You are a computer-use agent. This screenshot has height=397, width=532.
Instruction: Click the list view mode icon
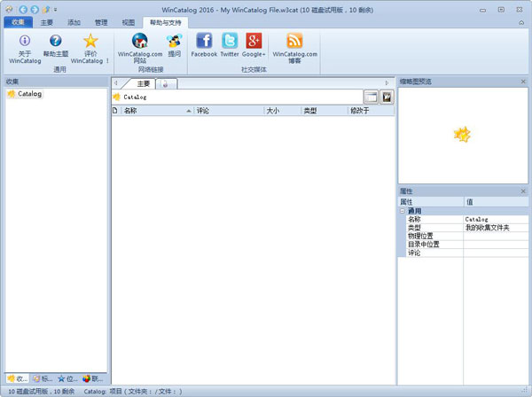click(x=372, y=97)
